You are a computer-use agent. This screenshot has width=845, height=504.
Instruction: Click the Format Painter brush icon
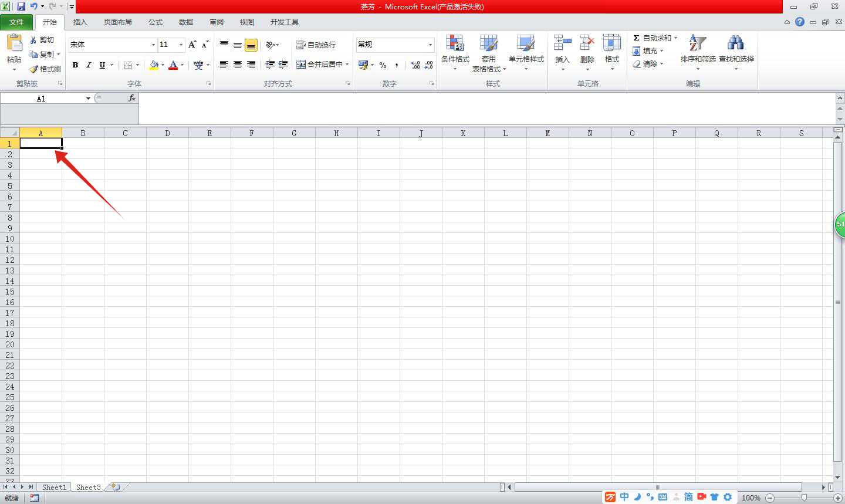tap(33, 69)
